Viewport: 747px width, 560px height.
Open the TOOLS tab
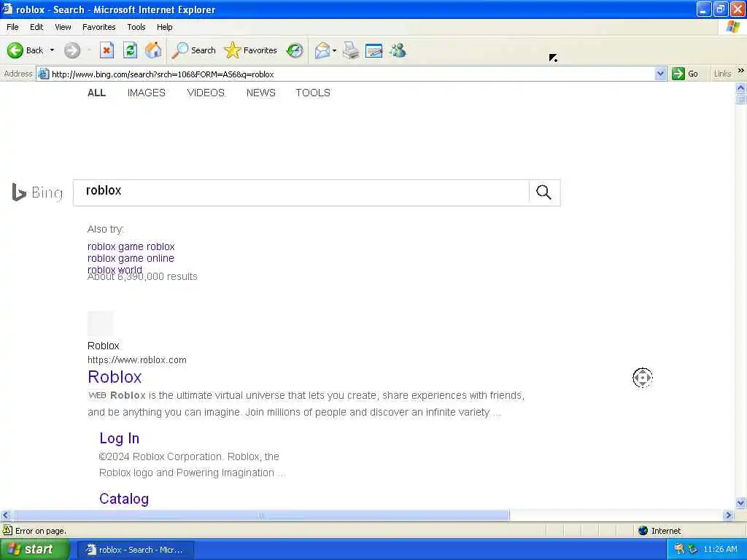click(313, 93)
